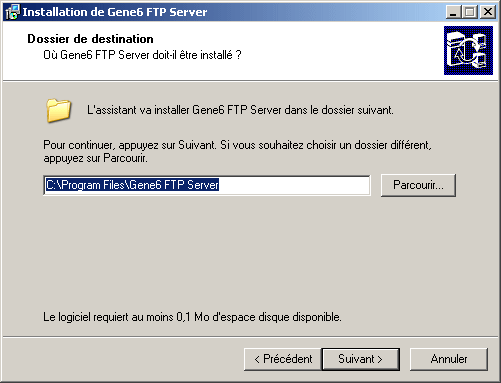Click the L'assistant va installer description text

tap(240, 110)
